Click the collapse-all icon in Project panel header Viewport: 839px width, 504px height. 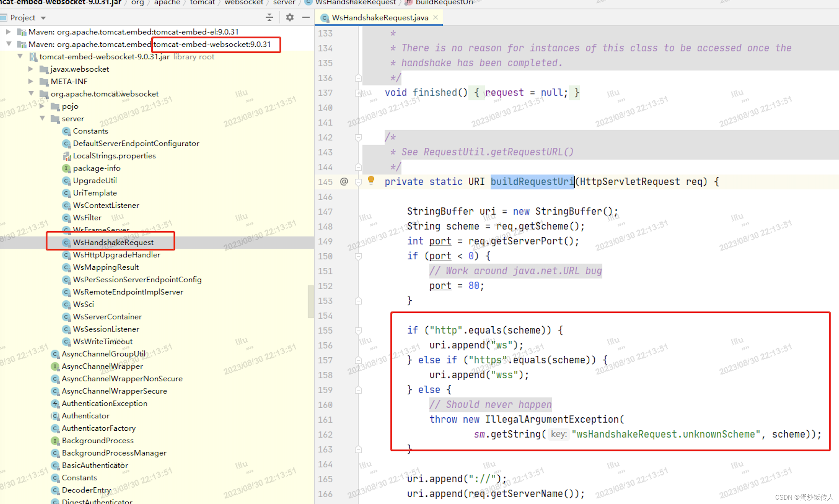click(269, 17)
